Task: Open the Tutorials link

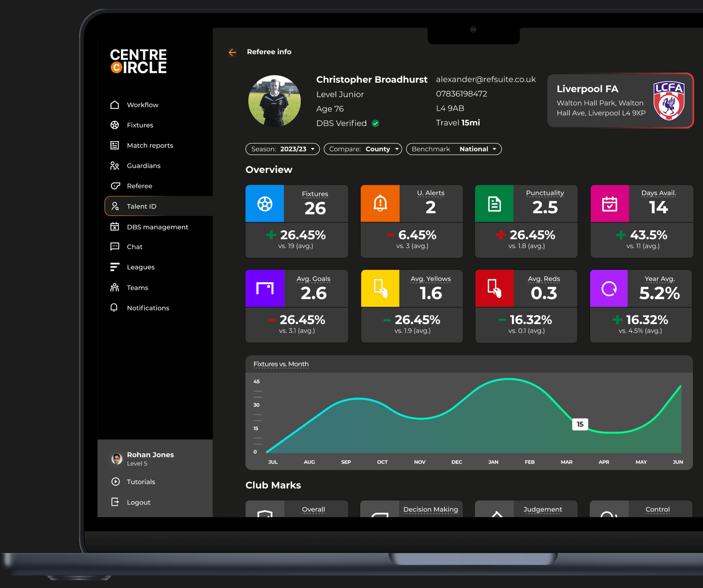Action: click(x=141, y=482)
